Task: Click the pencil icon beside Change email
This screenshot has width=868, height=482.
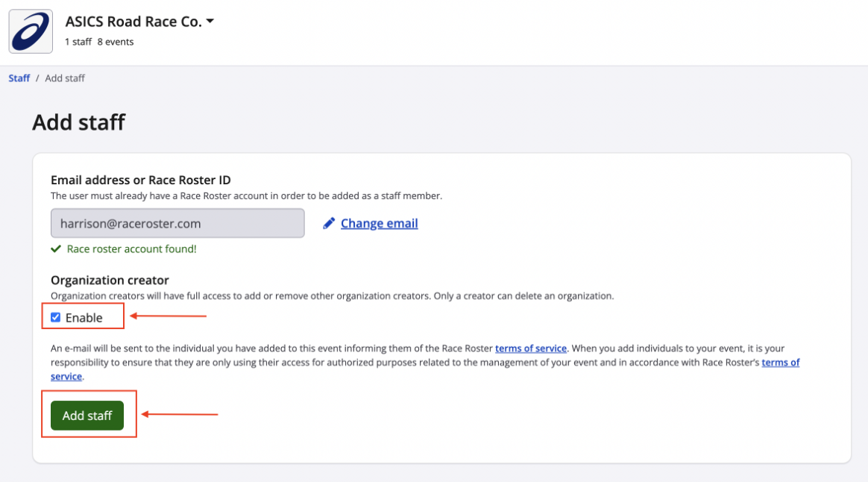Action: [329, 224]
